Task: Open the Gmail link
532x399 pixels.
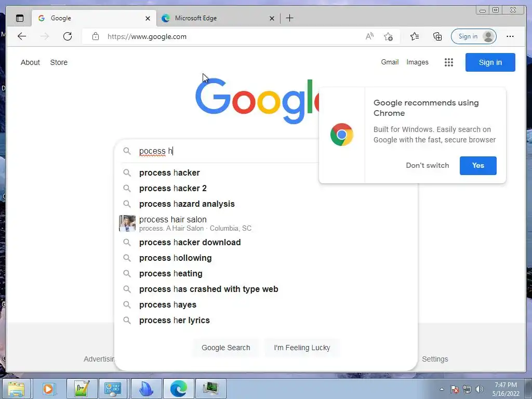Action: pyautogui.click(x=390, y=62)
